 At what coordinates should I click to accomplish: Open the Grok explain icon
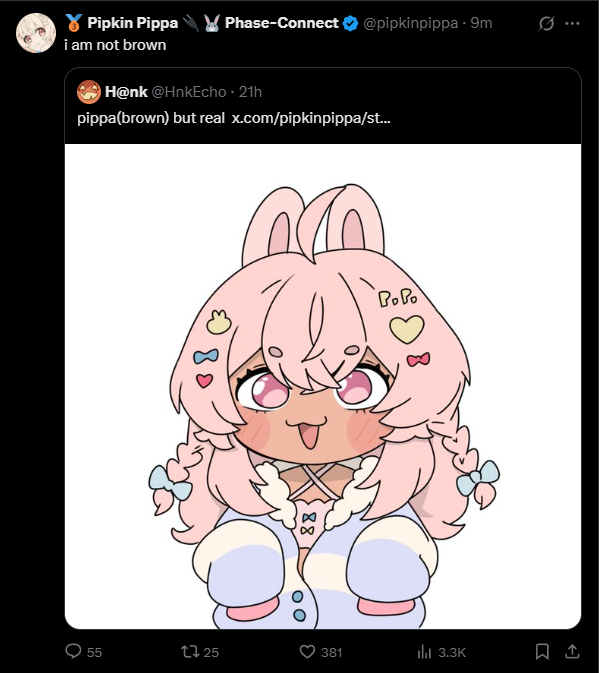tap(546, 23)
